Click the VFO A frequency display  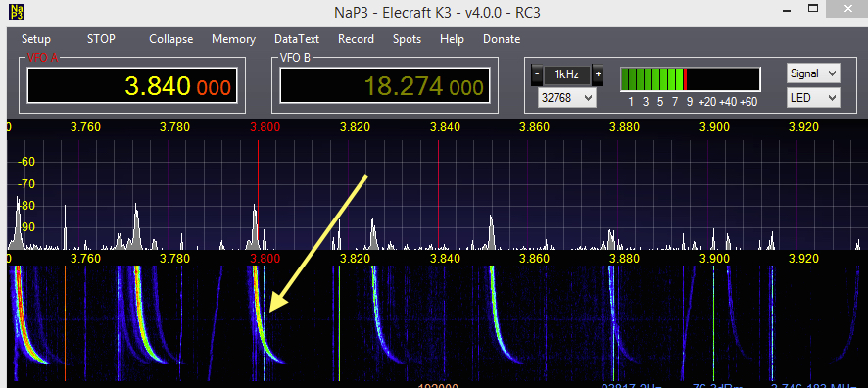coord(132,86)
